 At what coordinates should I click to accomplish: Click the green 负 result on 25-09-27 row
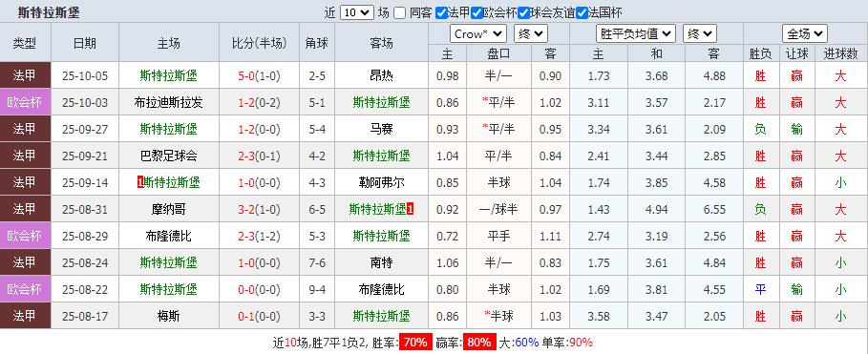coord(760,129)
